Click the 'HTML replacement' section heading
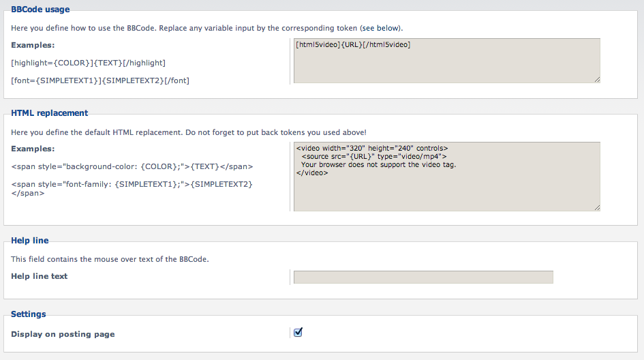644x360 pixels. coord(49,113)
